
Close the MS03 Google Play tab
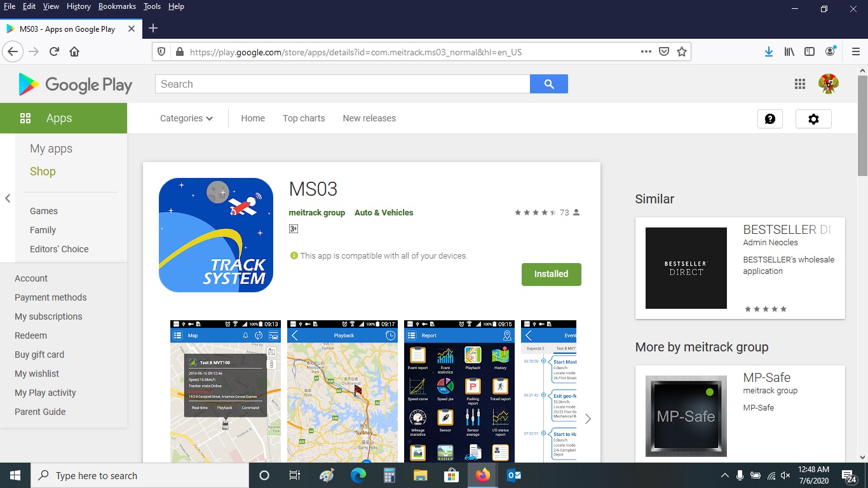(x=132, y=29)
